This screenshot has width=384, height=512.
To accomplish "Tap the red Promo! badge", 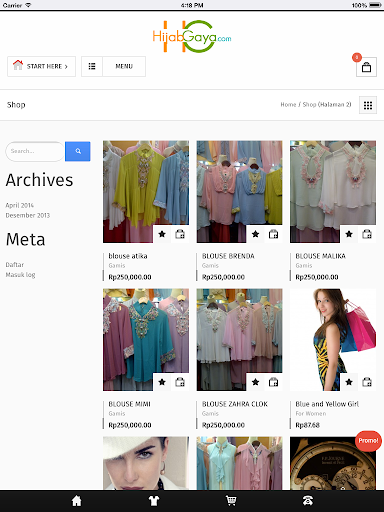I will point(368,441).
